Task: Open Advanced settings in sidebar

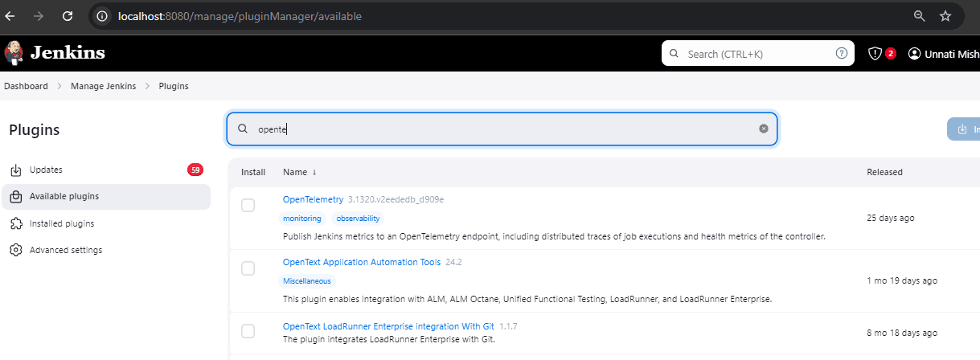Action: tap(105, 250)
